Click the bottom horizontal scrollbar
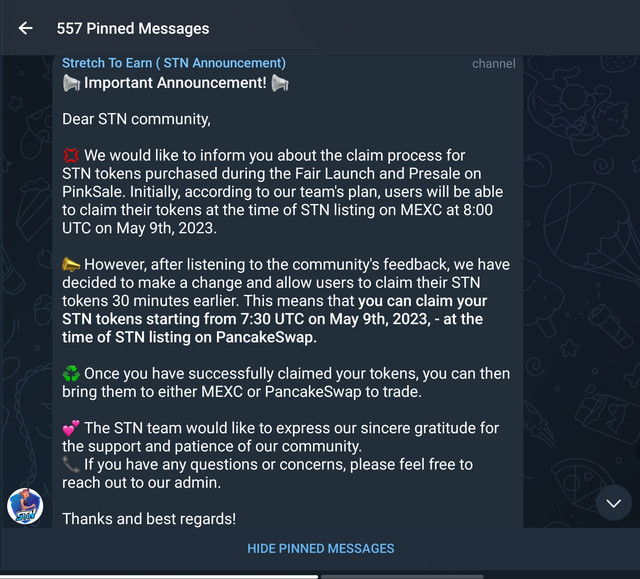This screenshot has height=579, width=640. (x=159, y=577)
